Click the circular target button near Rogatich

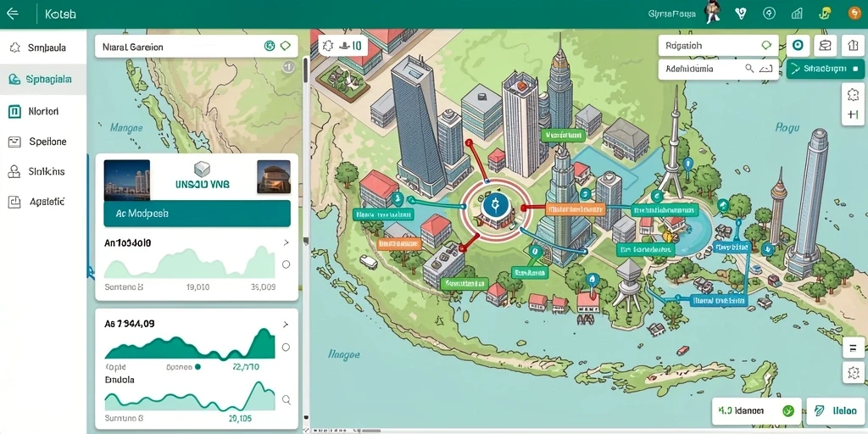click(798, 46)
